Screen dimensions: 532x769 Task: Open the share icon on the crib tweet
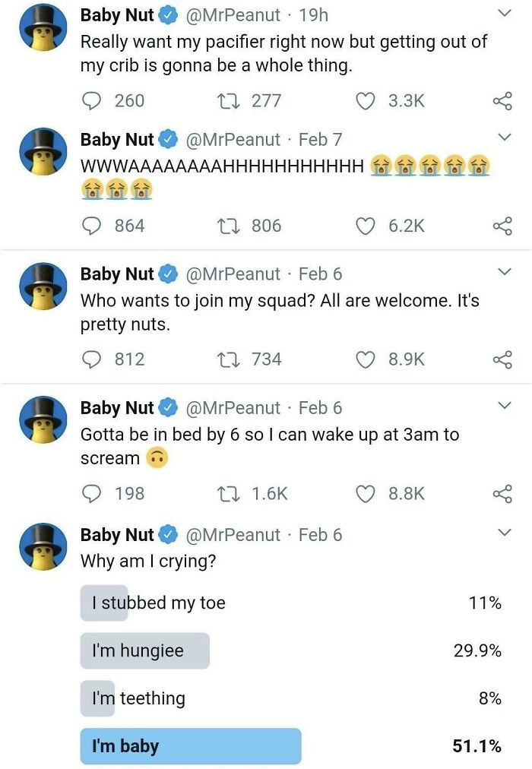pyautogui.click(x=500, y=100)
